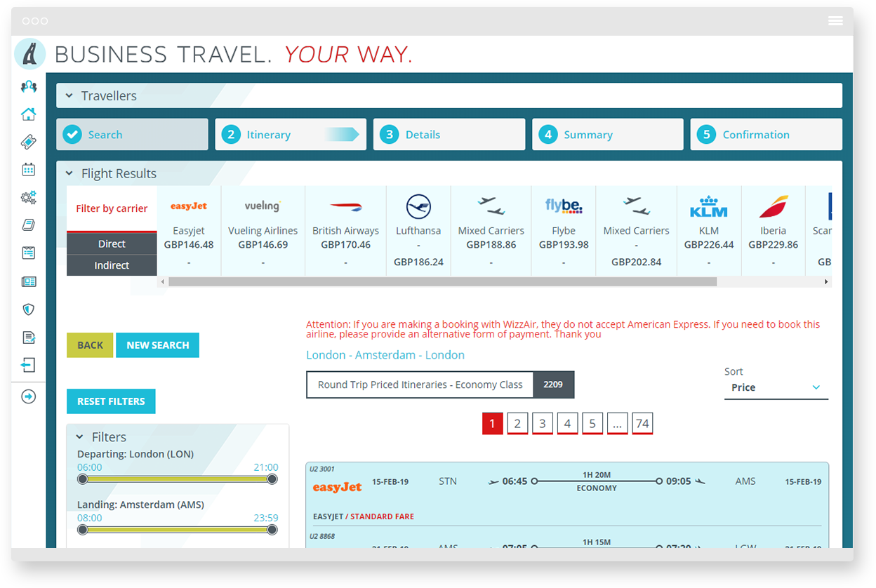Go to results page 3
This screenshot has width=876, height=588.
(x=542, y=424)
